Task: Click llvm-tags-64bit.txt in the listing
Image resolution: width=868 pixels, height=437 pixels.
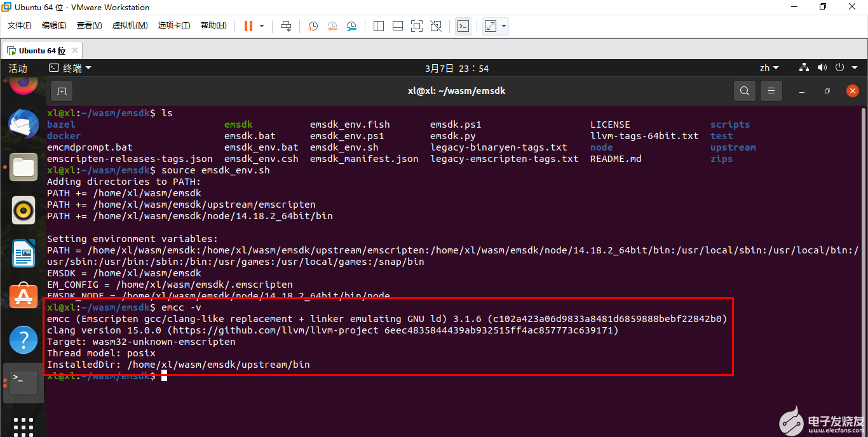Action: 644,136
